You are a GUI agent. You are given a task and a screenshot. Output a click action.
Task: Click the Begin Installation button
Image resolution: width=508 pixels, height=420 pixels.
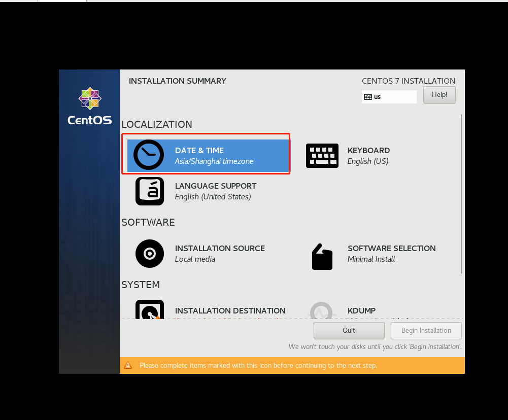[426, 330]
